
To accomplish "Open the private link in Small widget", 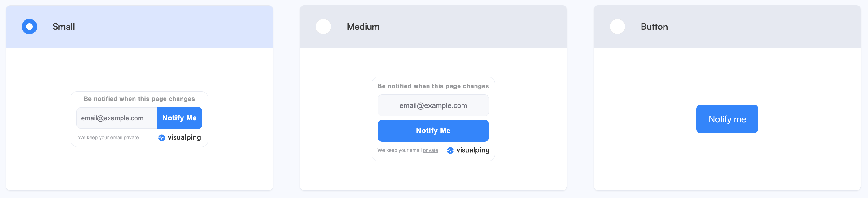I will tap(131, 137).
